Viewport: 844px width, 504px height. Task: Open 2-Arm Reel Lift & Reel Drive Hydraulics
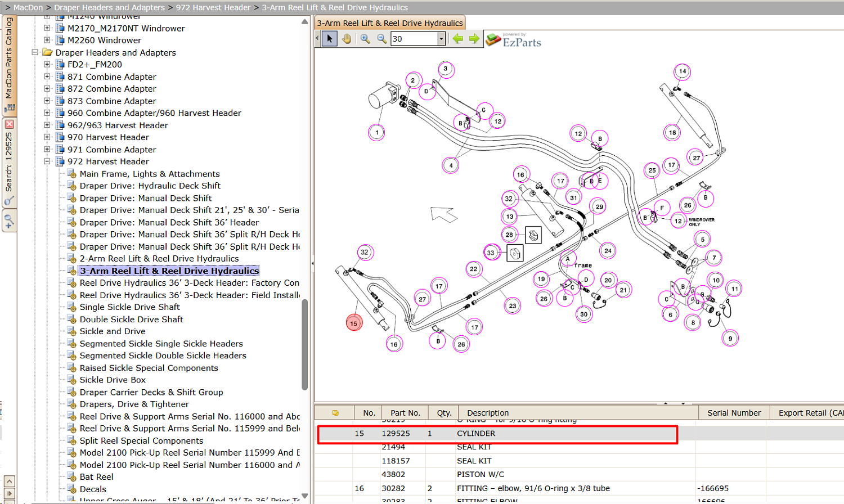tap(159, 259)
